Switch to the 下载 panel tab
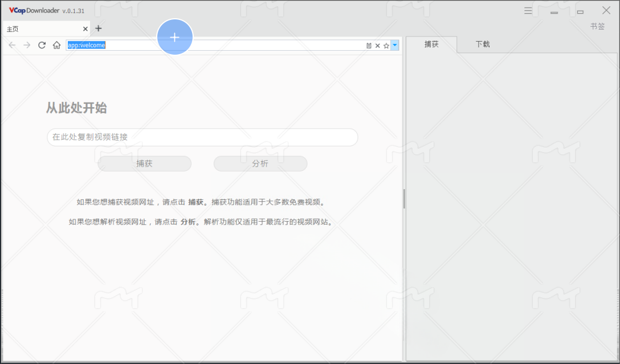The height and width of the screenshot is (364, 620). (x=483, y=44)
